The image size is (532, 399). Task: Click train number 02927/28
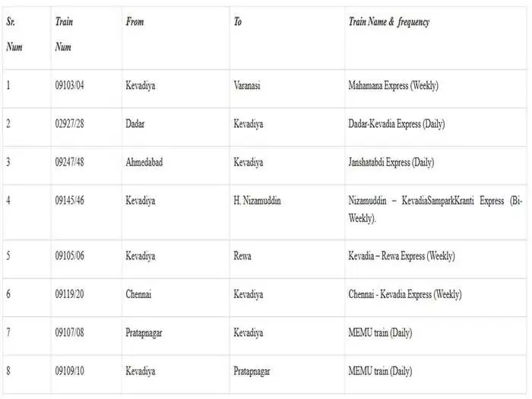click(x=70, y=124)
